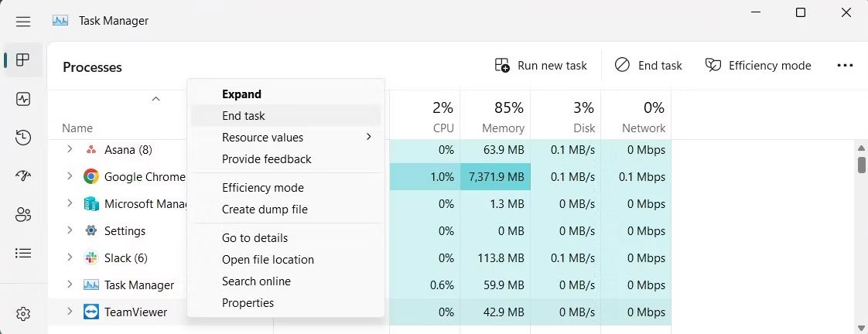Click Chrome memory value 7,371.9 MB
Image resolution: width=868 pixels, height=334 pixels.
pyautogui.click(x=496, y=177)
